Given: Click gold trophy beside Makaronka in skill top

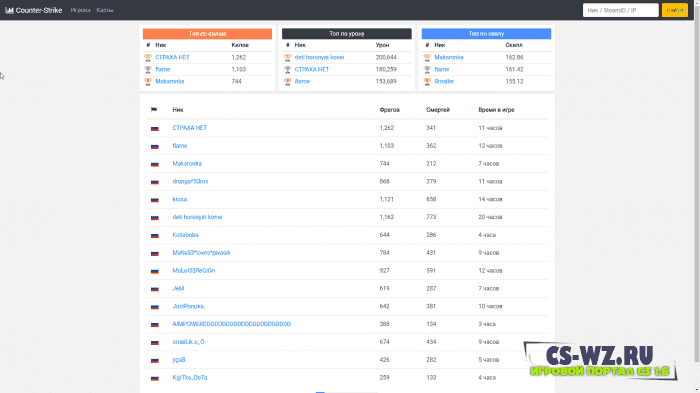Looking at the screenshot, I should [x=427, y=58].
